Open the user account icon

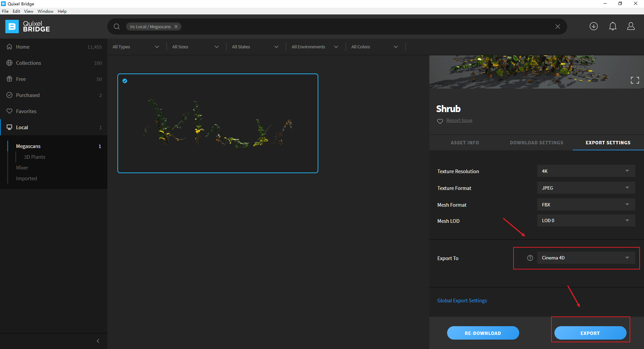(631, 26)
